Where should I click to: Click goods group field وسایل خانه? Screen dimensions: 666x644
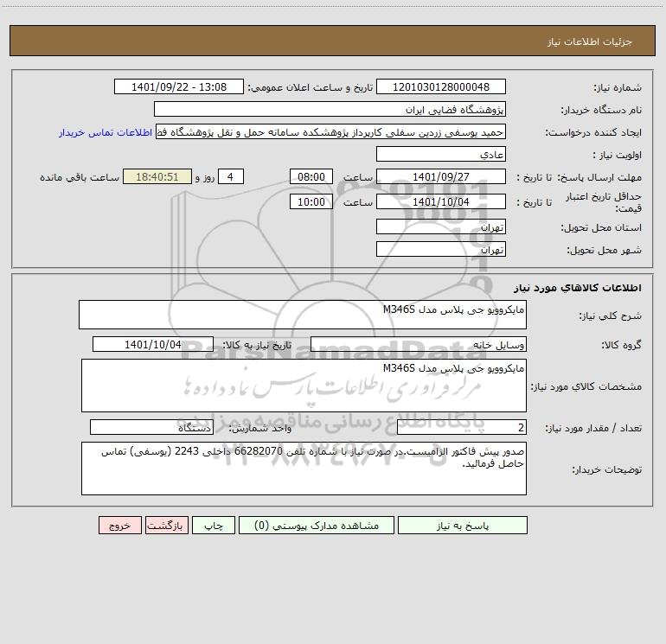pyautogui.click(x=419, y=344)
